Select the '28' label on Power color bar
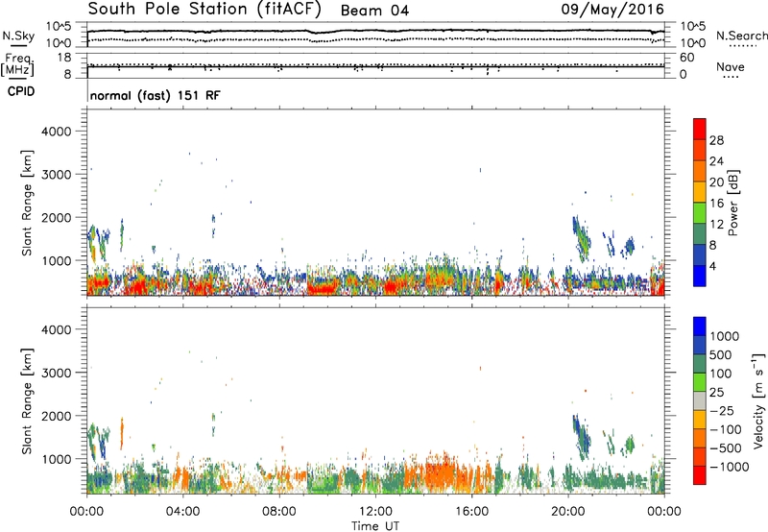The image size is (768, 532). click(716, 140)
